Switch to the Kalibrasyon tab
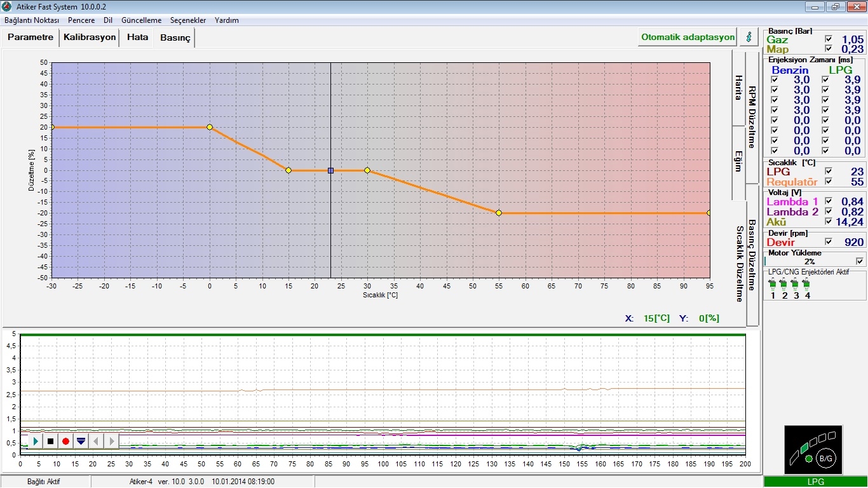 click(90, 37)
